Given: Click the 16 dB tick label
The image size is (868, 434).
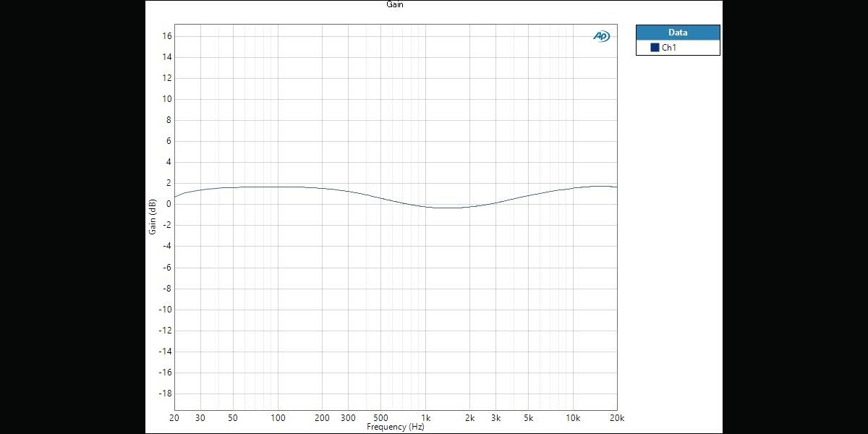Looking at the screenshot, I should (x=166, y=35).
